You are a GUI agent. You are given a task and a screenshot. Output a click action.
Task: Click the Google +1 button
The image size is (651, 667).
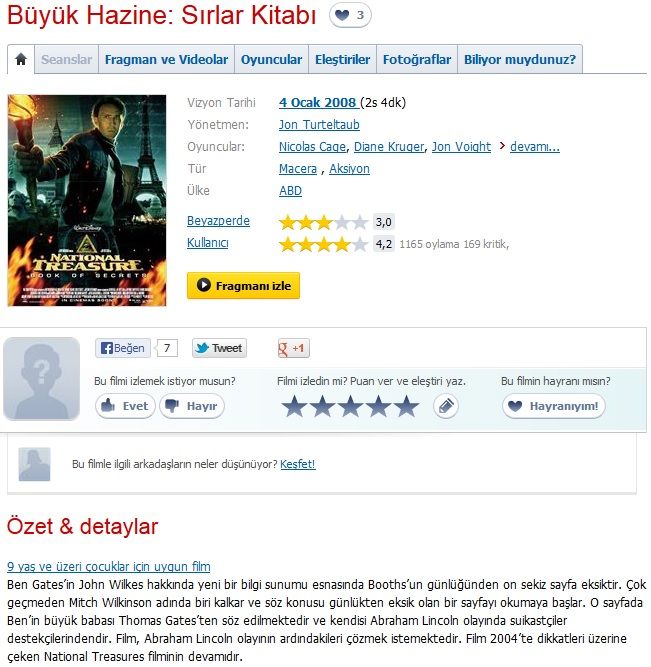tap(293, 348)
